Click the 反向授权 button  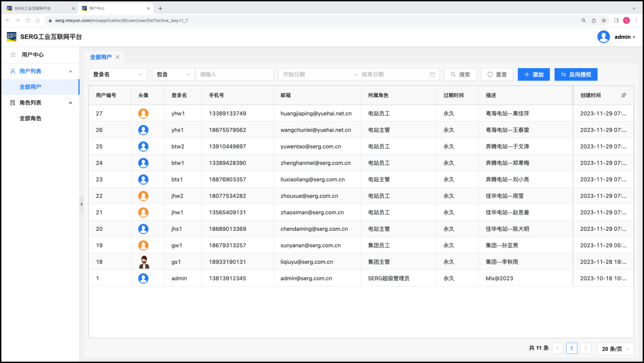(x=576, y=74)
